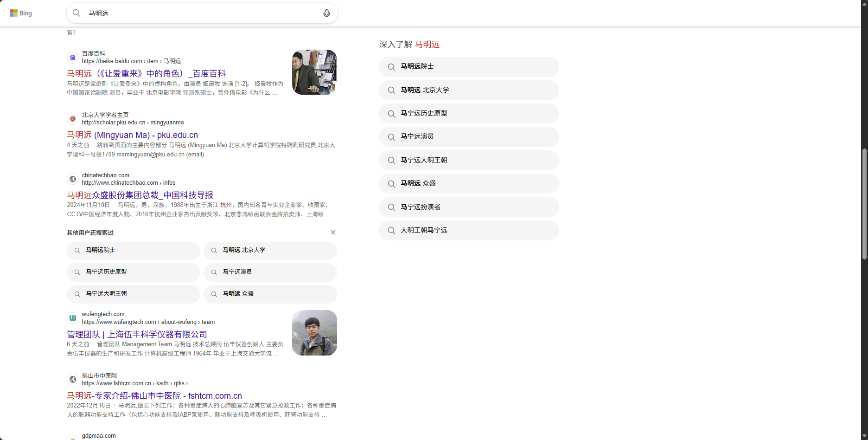Activate the microphone voice search icon
The image size is (868, 440).
click(326, 13)
